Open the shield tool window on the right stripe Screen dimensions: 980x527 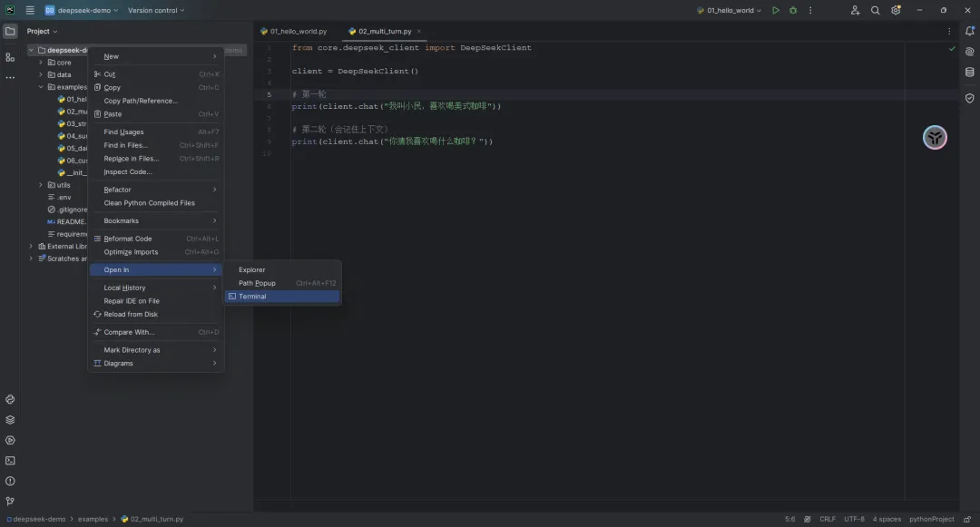pyautogui.click(x=969, y=99)
